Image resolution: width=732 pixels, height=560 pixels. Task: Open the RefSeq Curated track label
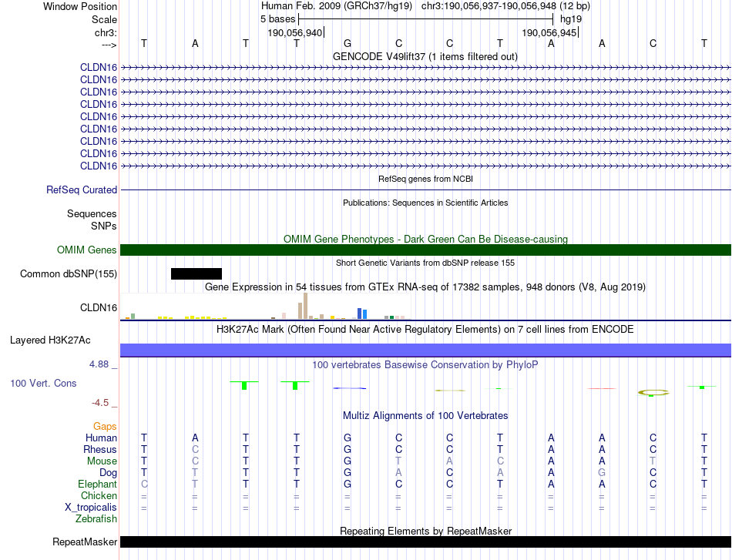tap(82, 190)
